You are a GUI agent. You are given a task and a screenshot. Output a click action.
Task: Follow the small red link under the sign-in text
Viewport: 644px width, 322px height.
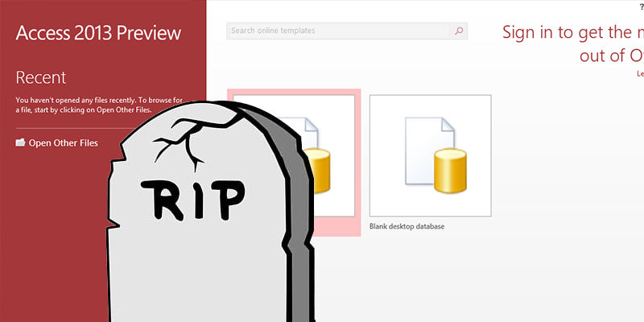click(x=640, y=73)
